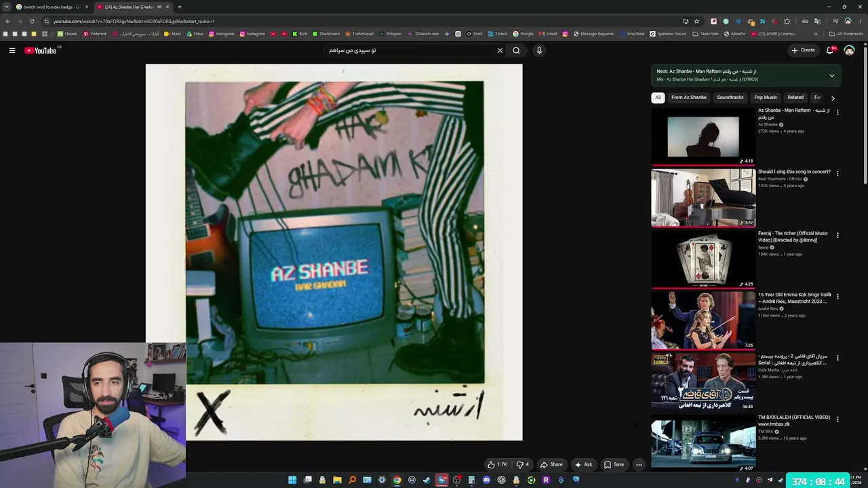Open menu for Az Shanbe - Man Raftam video

[x=837, y=113]
